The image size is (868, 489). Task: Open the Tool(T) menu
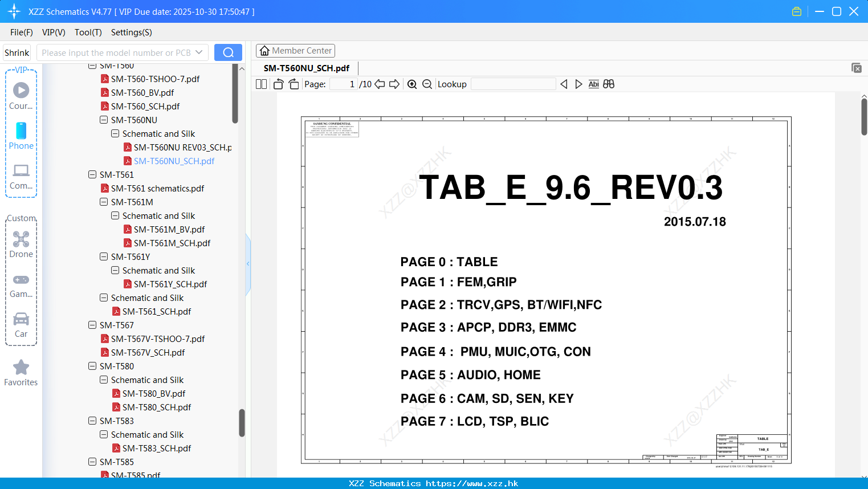[x=88, y=32]
